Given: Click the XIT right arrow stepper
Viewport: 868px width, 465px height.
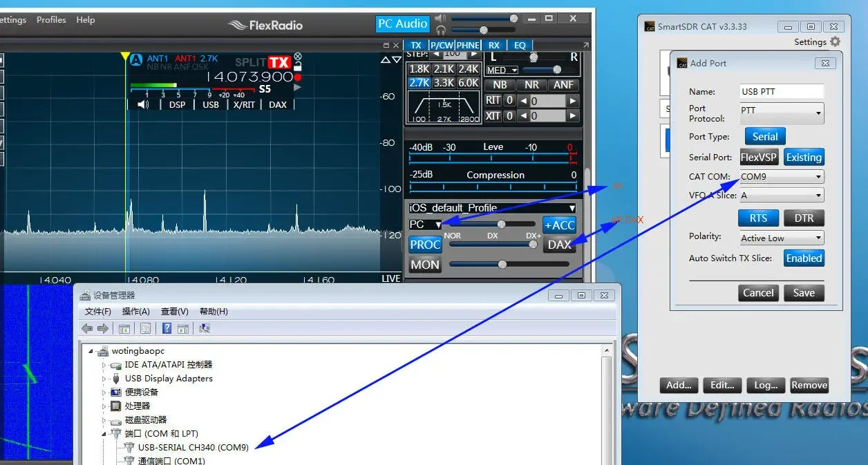Looking at the screenshot, I should pyautogui.click(x=573, y=117).
